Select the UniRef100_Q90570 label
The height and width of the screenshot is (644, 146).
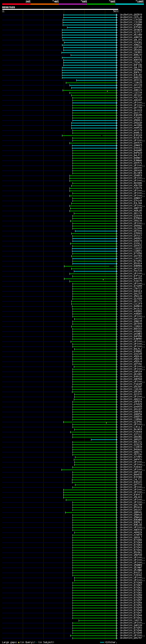(131, 143)
